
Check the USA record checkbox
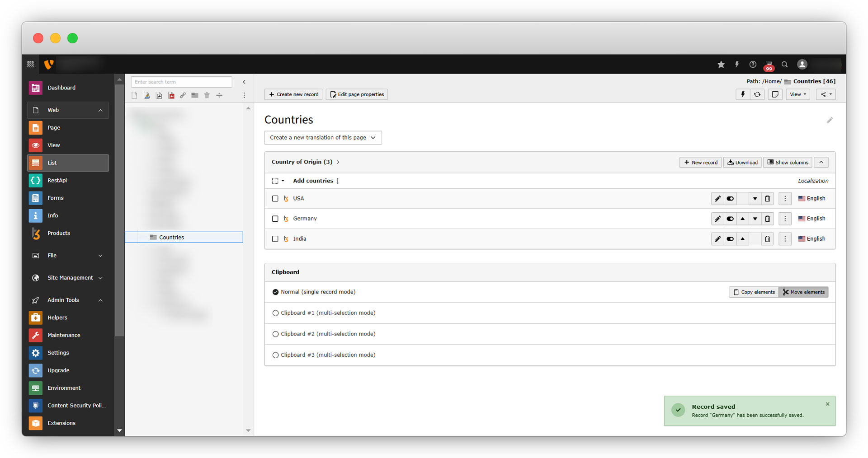(275, 199)
